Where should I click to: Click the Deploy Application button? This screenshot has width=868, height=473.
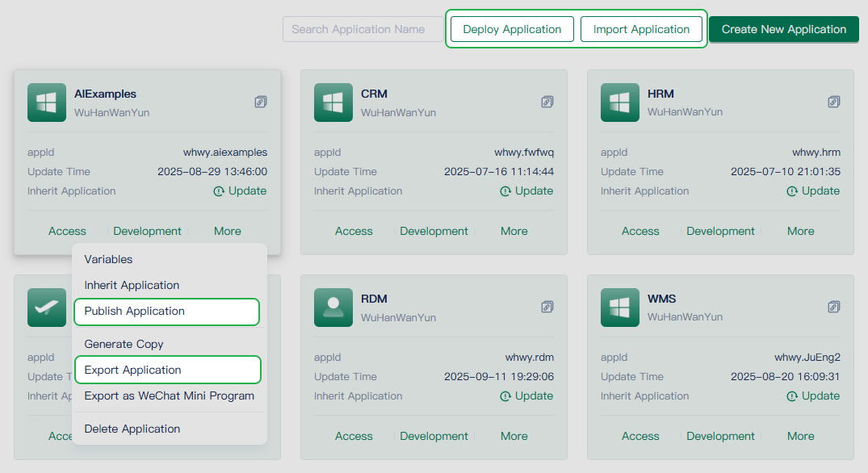[512, 29]
